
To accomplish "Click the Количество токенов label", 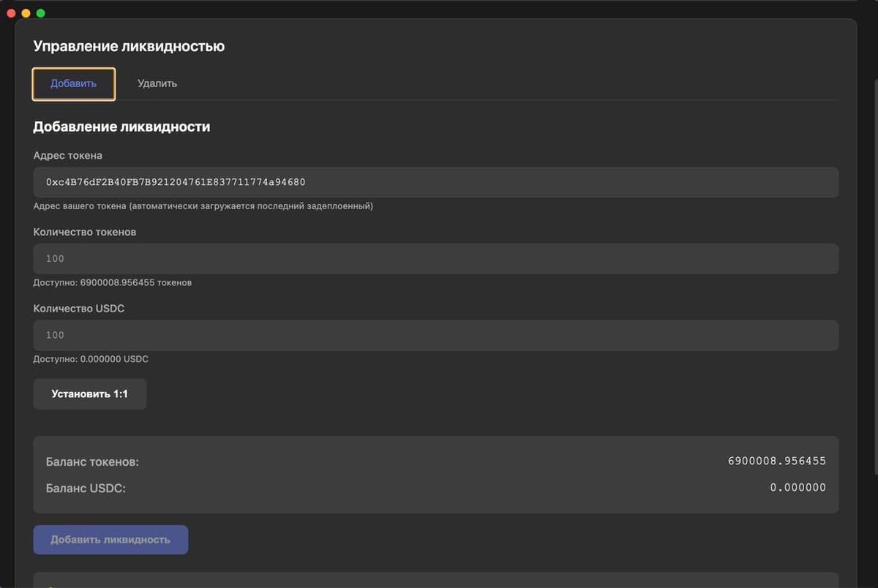I will [x=84, y=232].
